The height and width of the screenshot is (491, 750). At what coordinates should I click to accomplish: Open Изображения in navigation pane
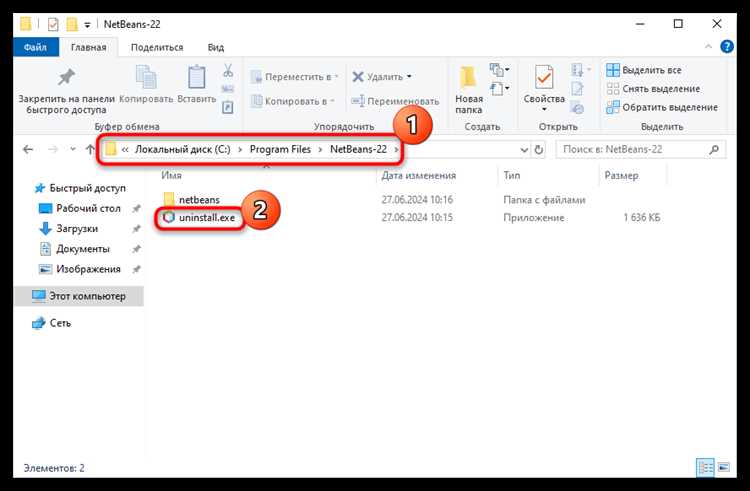pyautogui.click(x=80, y=269)
